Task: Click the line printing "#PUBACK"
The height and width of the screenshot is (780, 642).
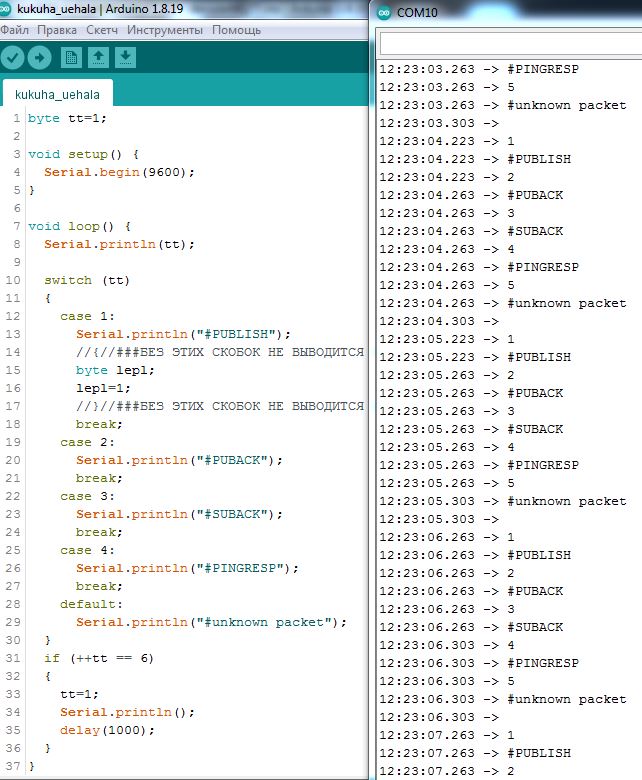Action: tap(179, 460)
